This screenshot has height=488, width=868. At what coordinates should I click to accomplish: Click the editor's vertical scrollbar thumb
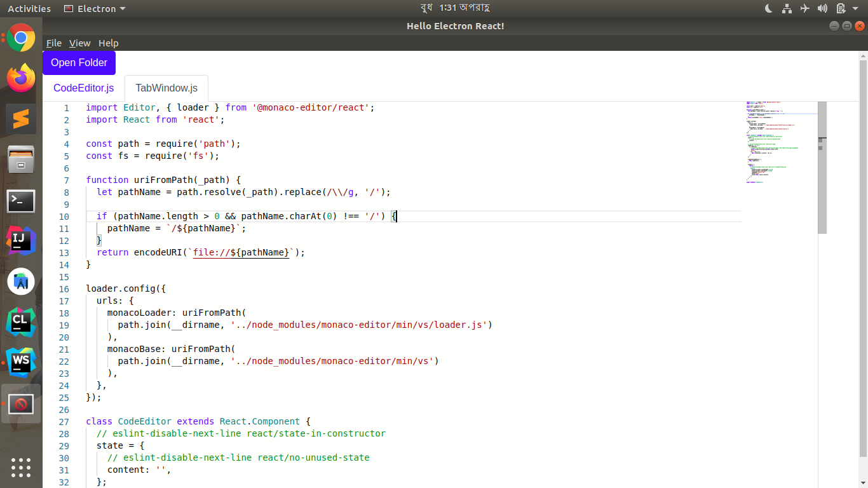822,168
